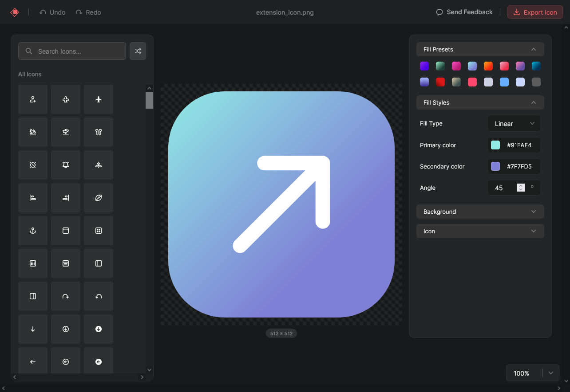Image resolution: width=570 pixels, height=392 pixels.
Task: Select the app window 3x3 grid icon
Action: [33, 263]
